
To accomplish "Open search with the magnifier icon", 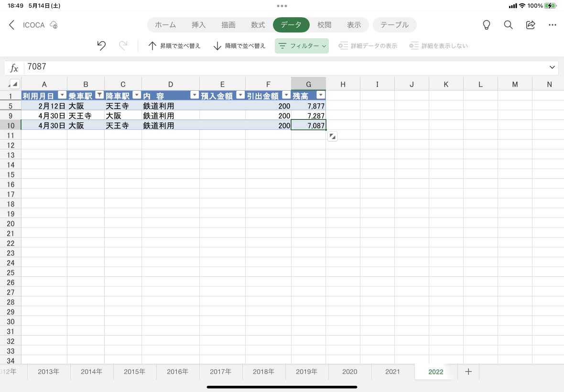I will 508,25.
